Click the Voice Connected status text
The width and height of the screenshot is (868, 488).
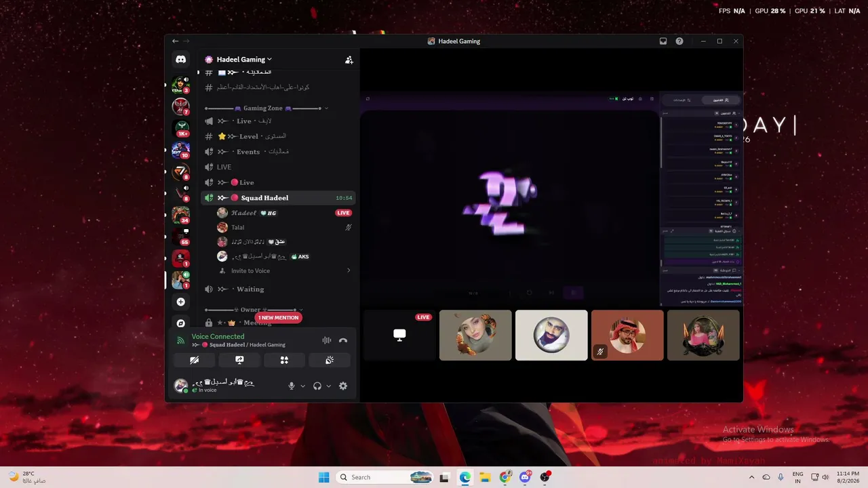218,336
